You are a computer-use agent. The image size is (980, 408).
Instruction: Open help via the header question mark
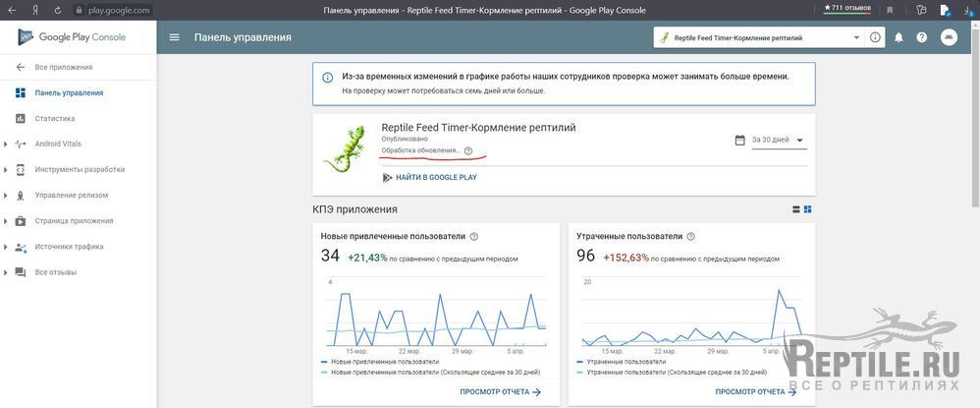point(921,37)
